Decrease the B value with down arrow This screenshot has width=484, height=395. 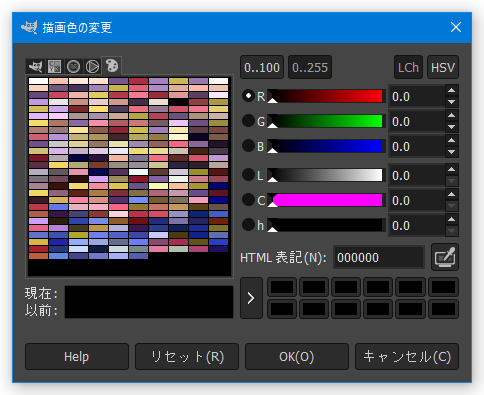point(452,152)
